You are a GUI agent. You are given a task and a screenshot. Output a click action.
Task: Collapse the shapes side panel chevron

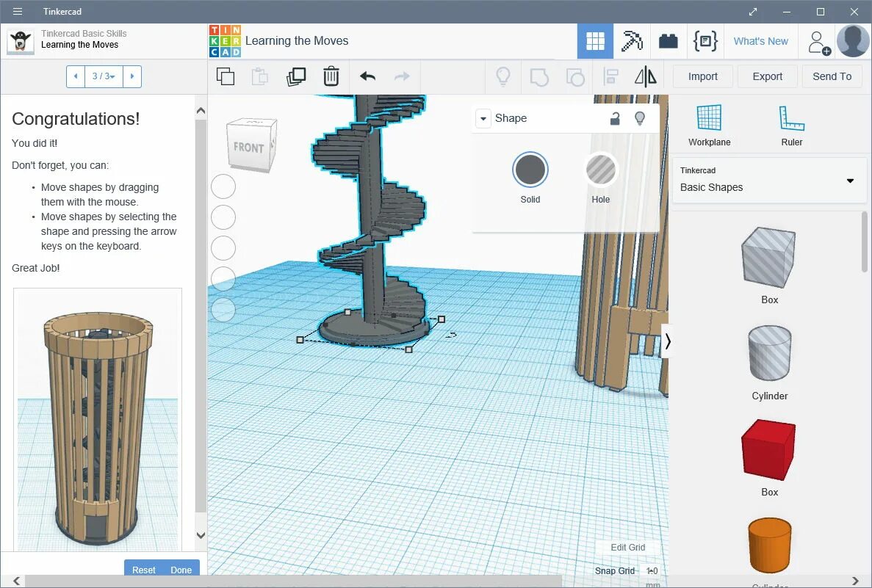pyautogui.click(x=667, y=341)
